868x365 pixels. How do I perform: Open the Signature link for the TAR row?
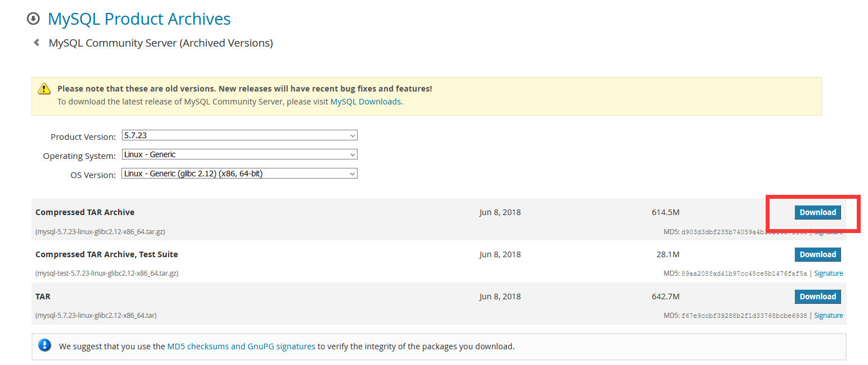pyautogui.click(x=828, y=316)
